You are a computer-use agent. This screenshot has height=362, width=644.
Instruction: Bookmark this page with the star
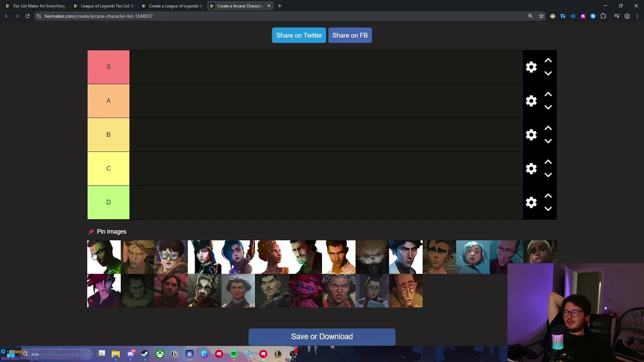541,16
